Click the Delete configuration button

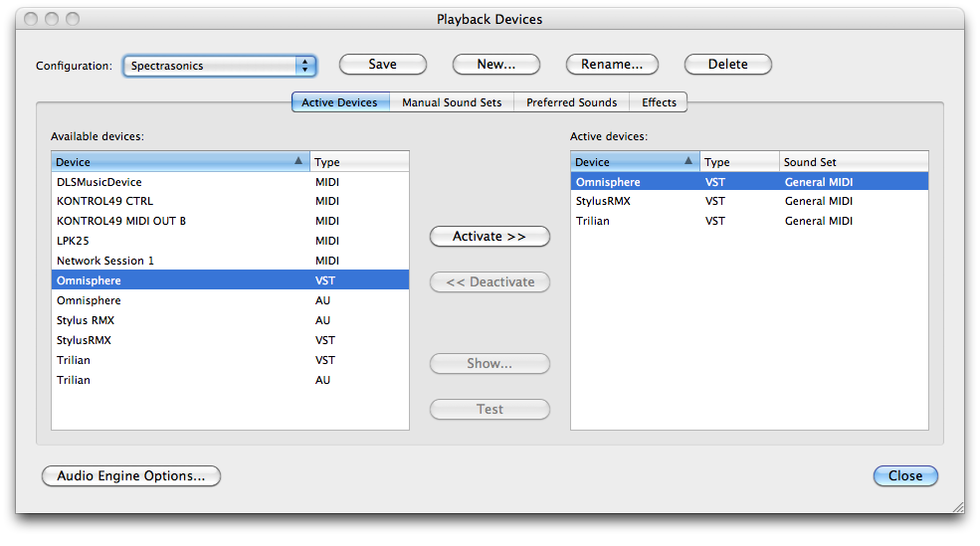point(728,65)
